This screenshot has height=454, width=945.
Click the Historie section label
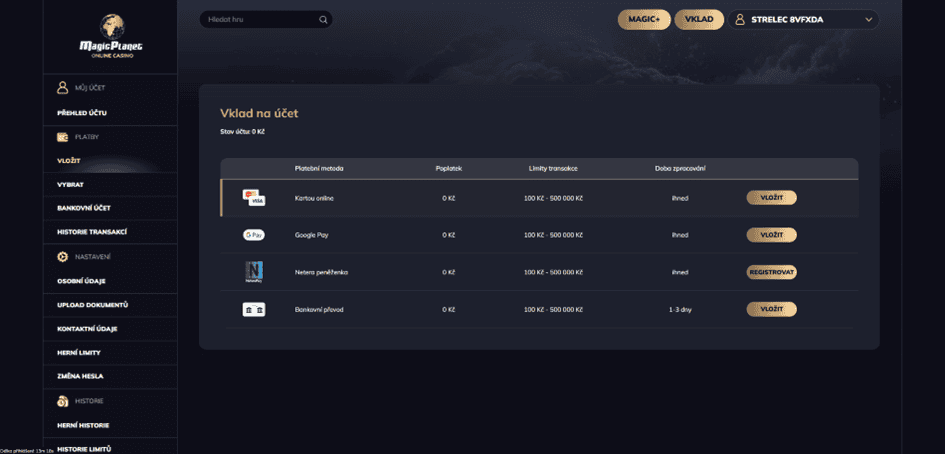tap(89, 401)
